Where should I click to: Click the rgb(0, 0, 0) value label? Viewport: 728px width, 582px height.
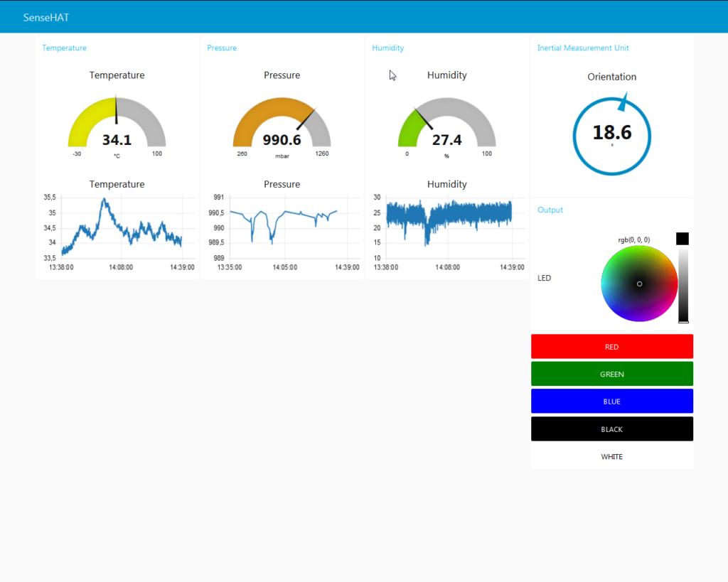[633, 240]
